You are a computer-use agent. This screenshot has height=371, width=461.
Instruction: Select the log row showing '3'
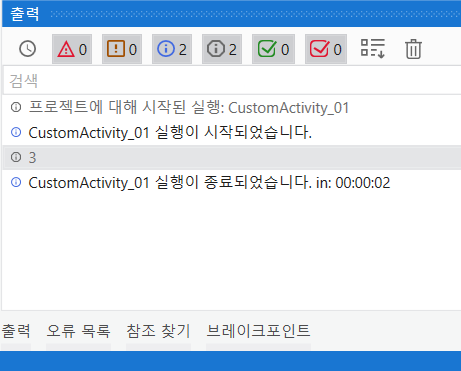tap(232, 157)
